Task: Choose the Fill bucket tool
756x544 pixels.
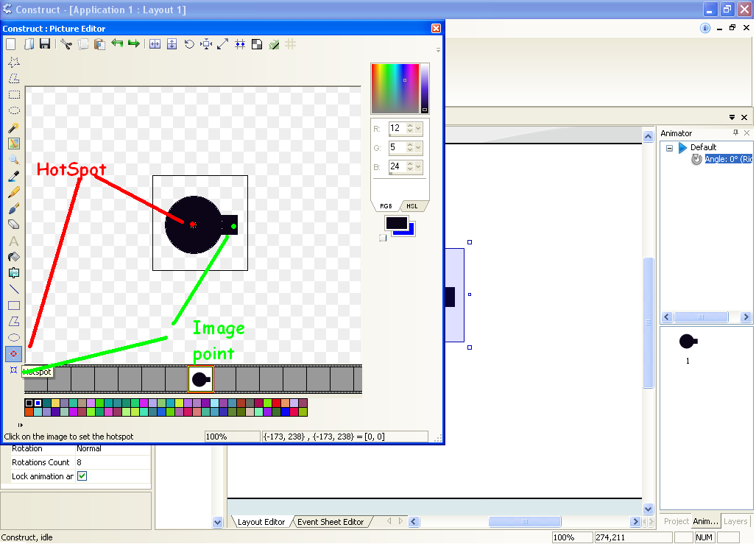Action: 13,257
